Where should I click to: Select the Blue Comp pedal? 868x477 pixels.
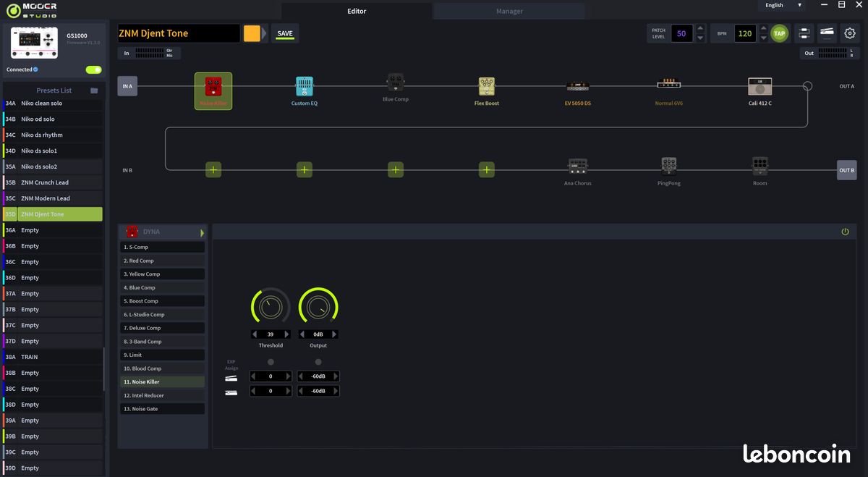pyautogui.click(x=395, y=83)
